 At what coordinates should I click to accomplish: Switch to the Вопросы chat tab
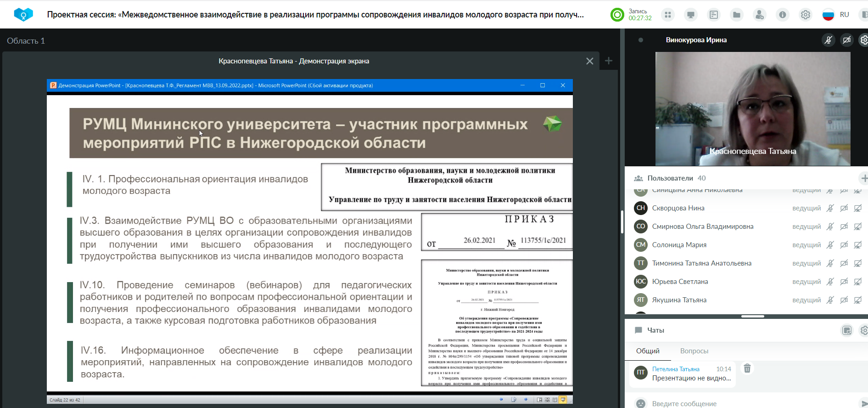pyautogui.click(x=694, y=351)
